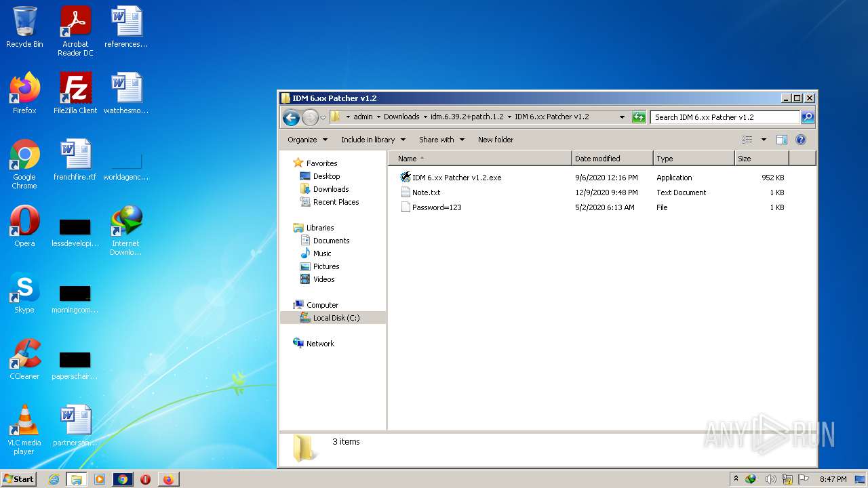
Task: Open the watchesmo Word document icon
Action: (x=126, y=94)
